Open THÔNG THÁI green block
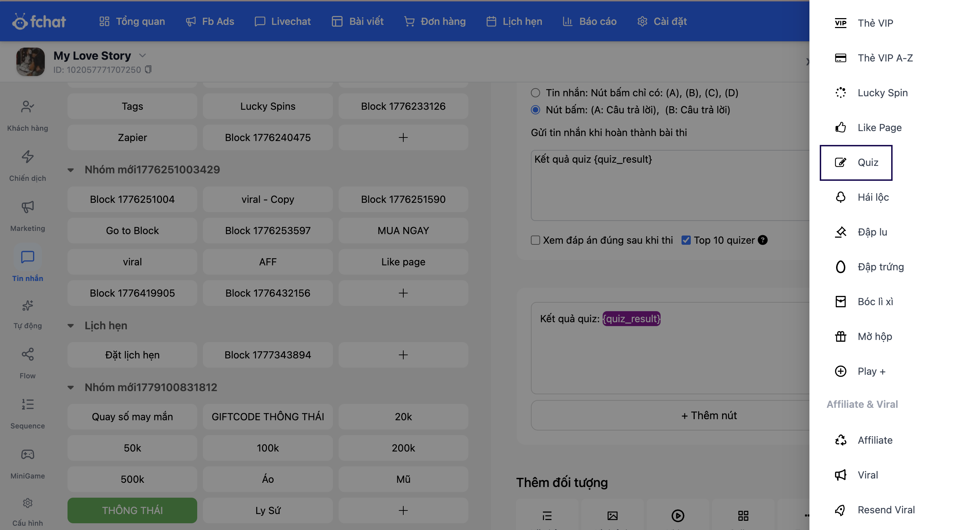Screen dimensions: 980x530 [x=132, y=510]
